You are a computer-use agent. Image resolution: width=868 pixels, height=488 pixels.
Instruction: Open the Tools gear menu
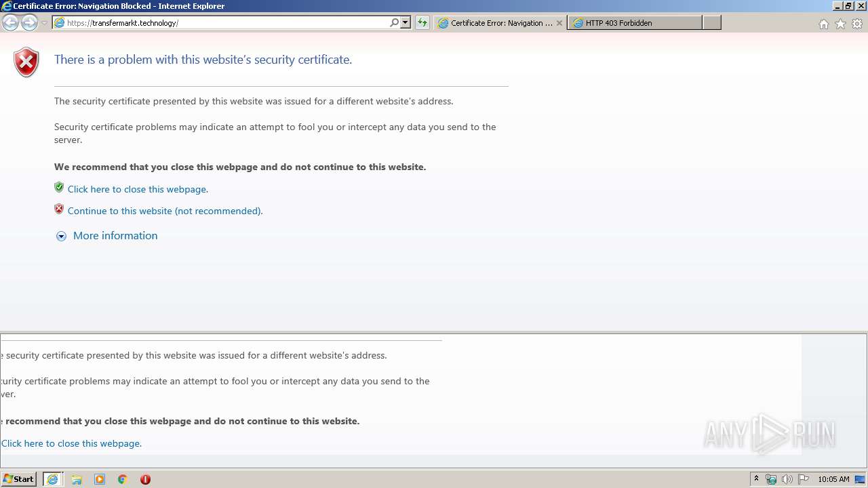[x=857, y=24]
